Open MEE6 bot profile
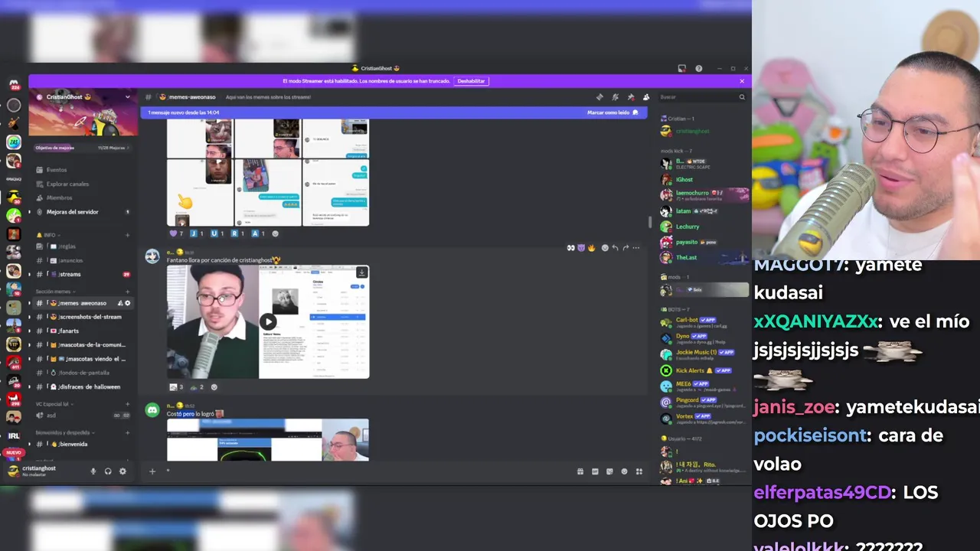The image size is (980, 551). [x=704, y=386]
